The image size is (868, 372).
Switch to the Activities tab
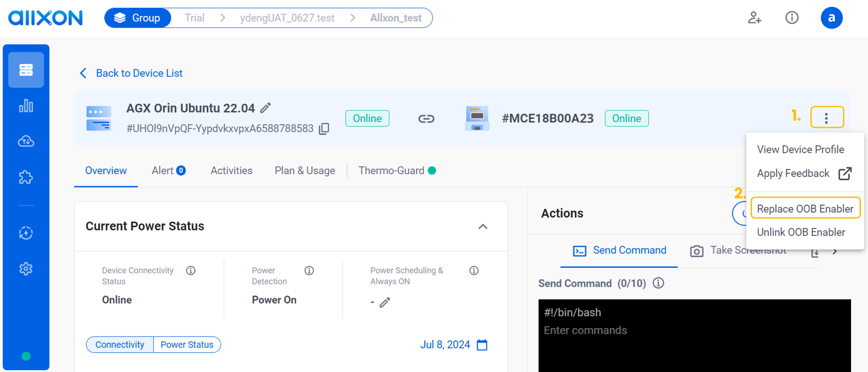[231, 171]
